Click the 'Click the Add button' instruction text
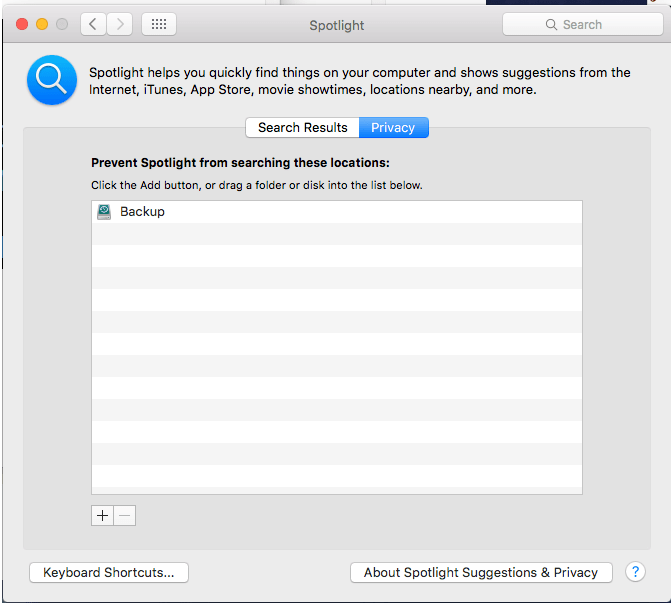Viewport: 671px width, 603px height. click(257, 185)
